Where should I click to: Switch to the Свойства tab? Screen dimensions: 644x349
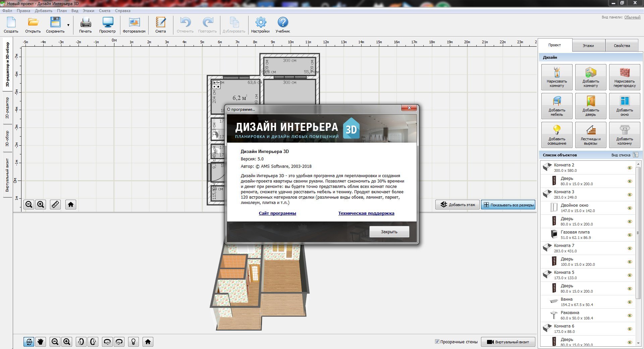pyautogui.click(x=622, y=46)
